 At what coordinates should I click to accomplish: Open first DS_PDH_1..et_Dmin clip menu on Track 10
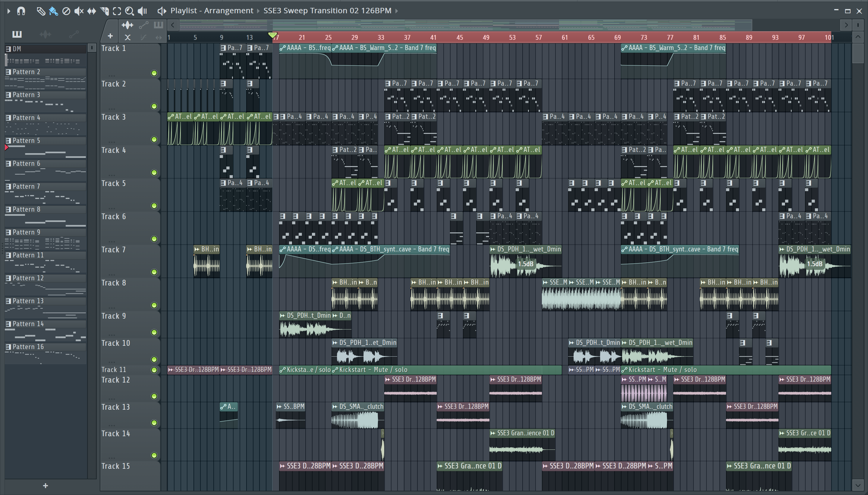click(x=335, y=343)
